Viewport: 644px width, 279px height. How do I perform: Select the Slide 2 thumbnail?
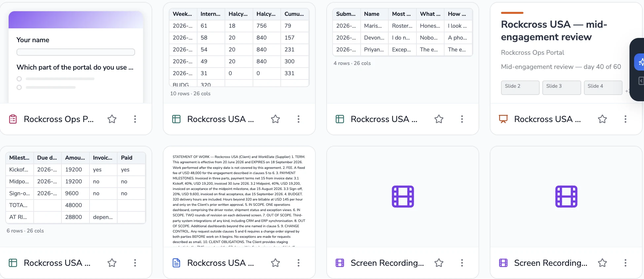click(520, 88)
